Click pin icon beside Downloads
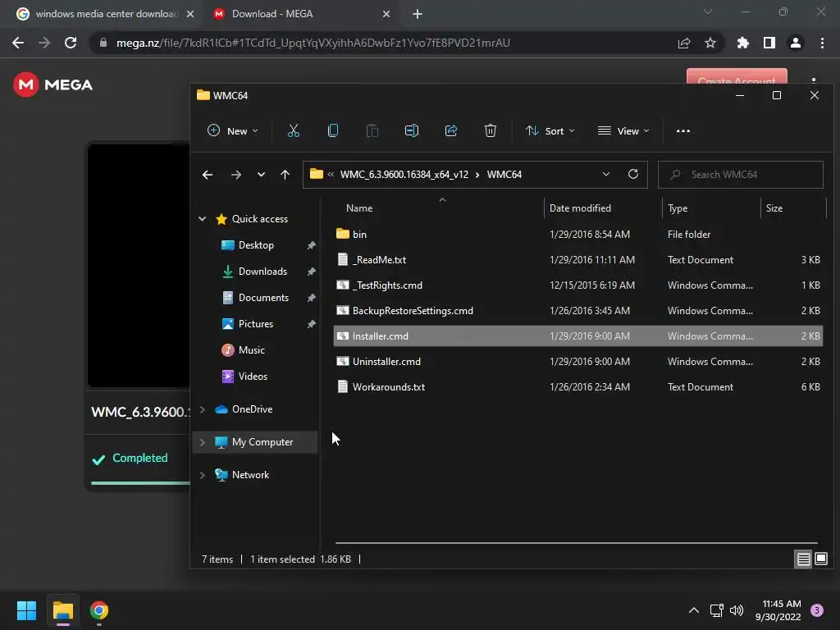This screenshot has width=840, height=630. pyautogui.click(x=311, y=272)
